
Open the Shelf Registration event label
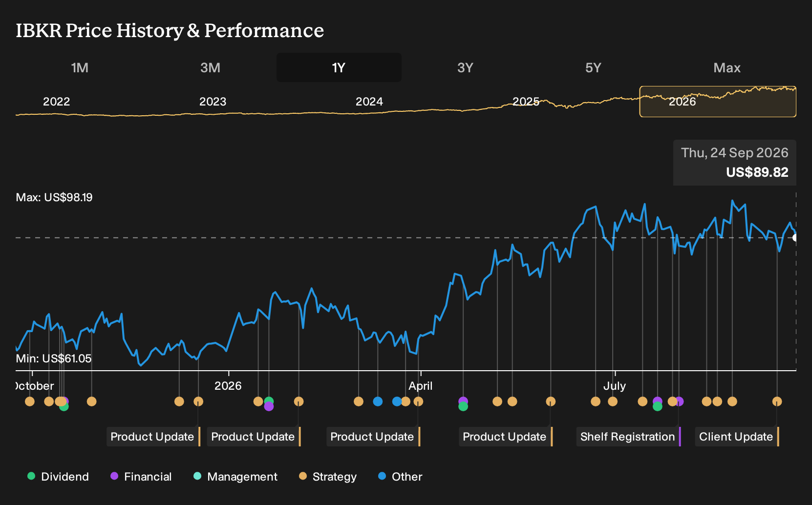[628, 437]
